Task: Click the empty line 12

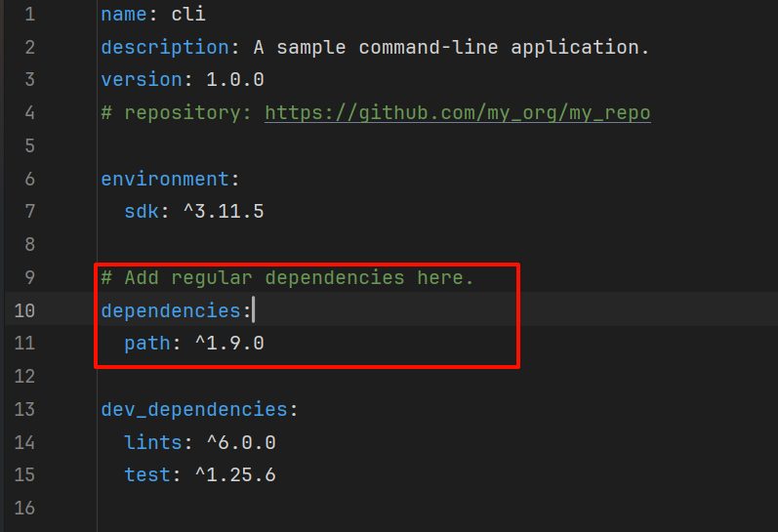Action: [436, 377]
